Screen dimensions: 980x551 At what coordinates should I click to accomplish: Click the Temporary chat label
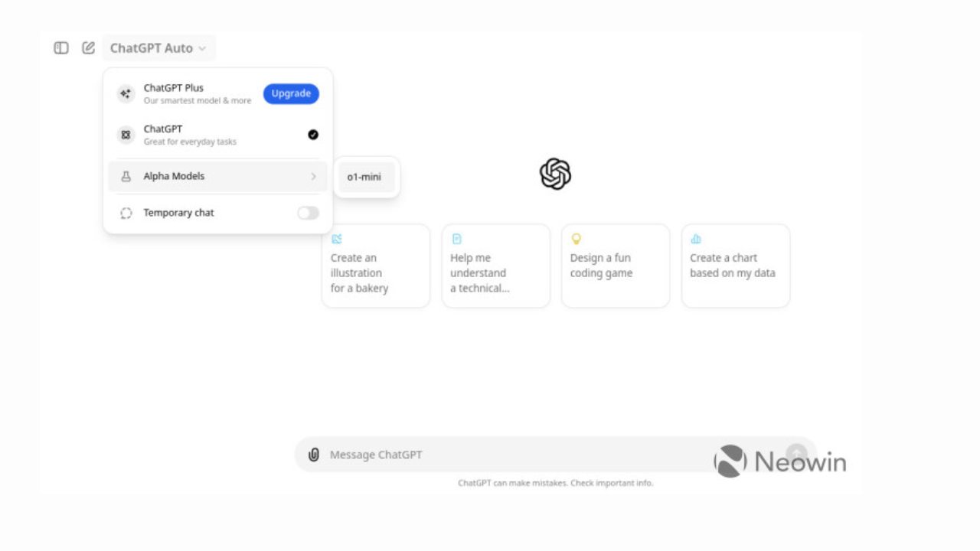tap(178, 213)
